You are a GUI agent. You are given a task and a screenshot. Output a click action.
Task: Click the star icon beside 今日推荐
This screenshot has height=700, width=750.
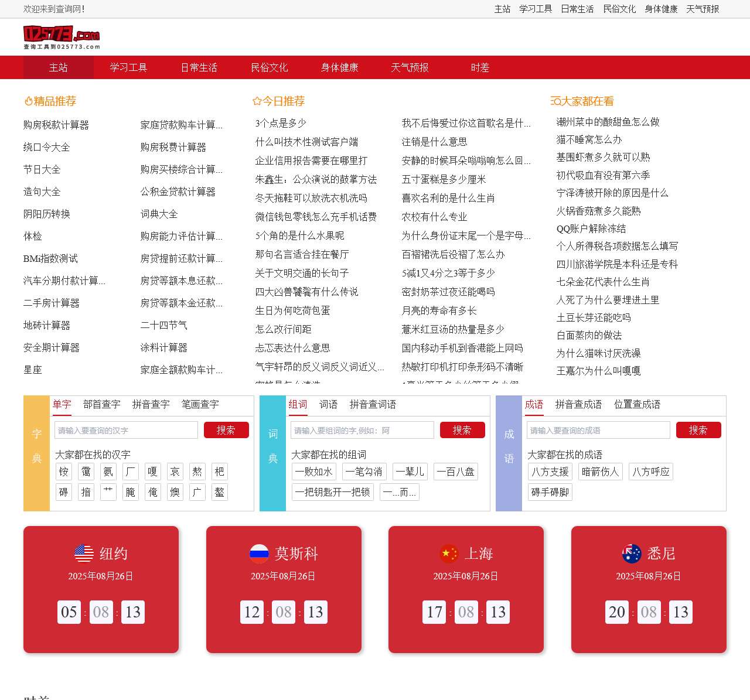(256, 101)
